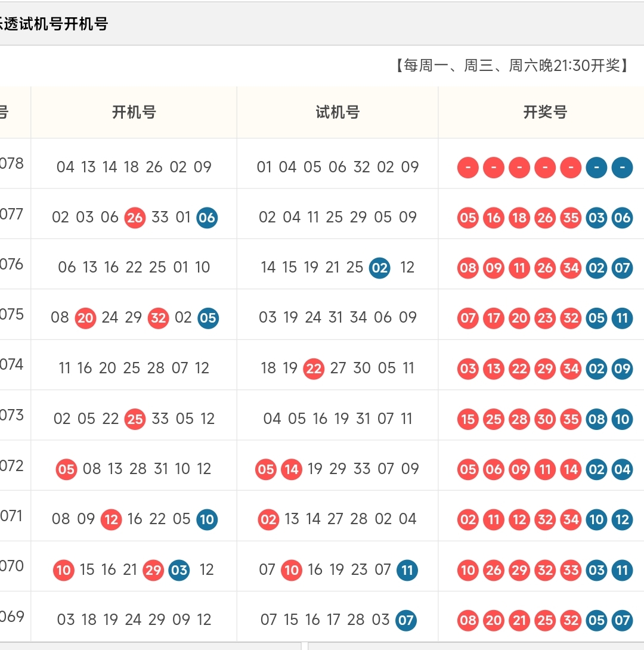Click blue ball 10 in row 071 开机号

(x=207, y=519)
